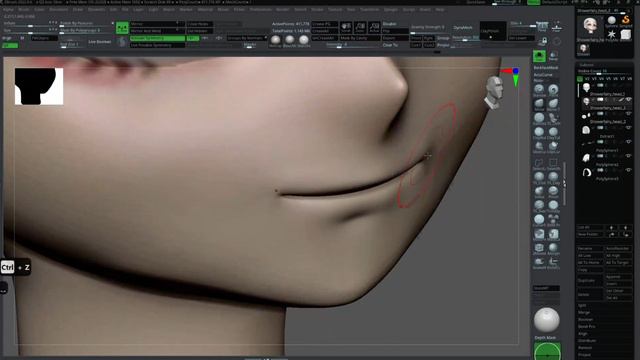Open the Document menu

(x=59, y=9)
